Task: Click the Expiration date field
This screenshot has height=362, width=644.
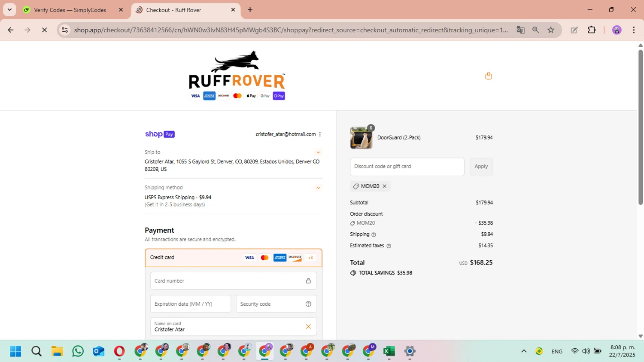Action: [x=191, y=304]
